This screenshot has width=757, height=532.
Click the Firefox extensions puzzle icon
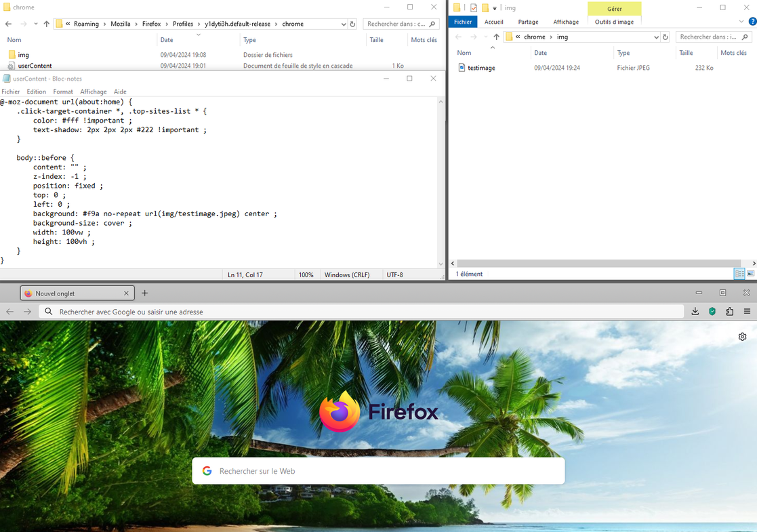click(729, 312)
